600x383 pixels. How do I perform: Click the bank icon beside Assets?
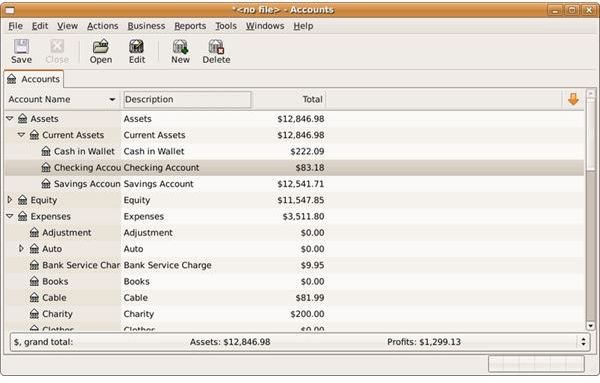[23, 119]
